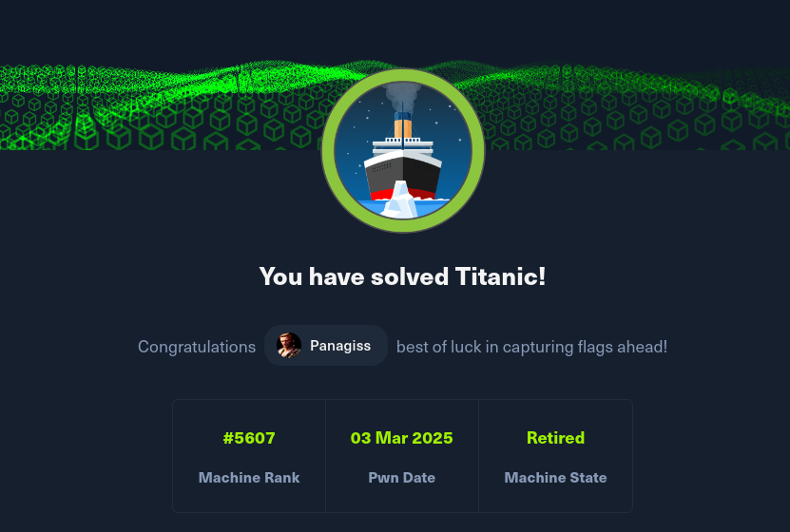Select the #5607 rank value

pyautogui.click(x=249, y=438)
